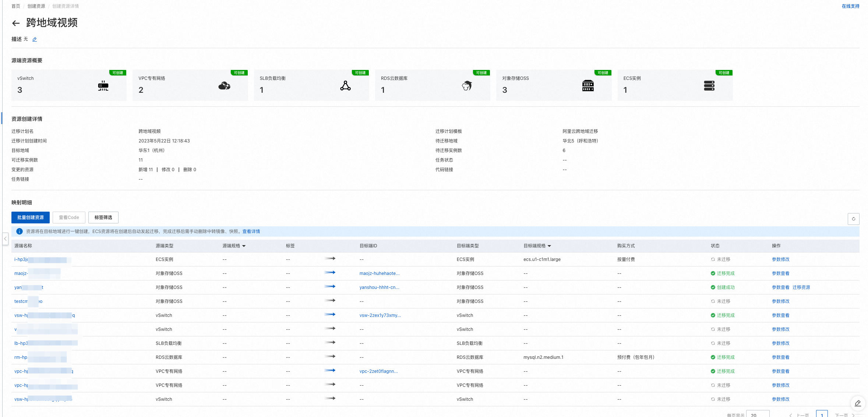
Task: Click the green check icon for 创建成功 status
Action: (x=713, y=287)
